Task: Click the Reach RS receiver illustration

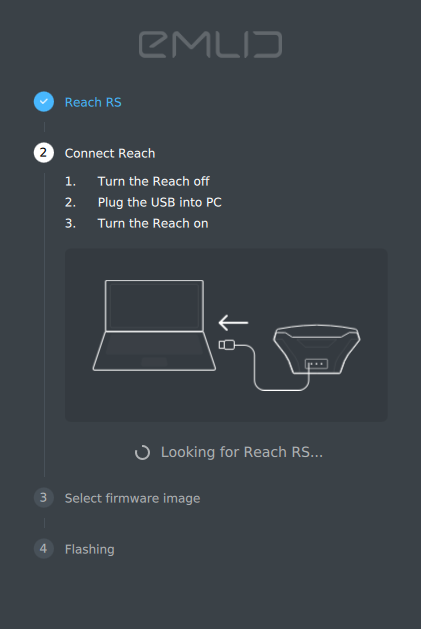Action: pos(317,349)
